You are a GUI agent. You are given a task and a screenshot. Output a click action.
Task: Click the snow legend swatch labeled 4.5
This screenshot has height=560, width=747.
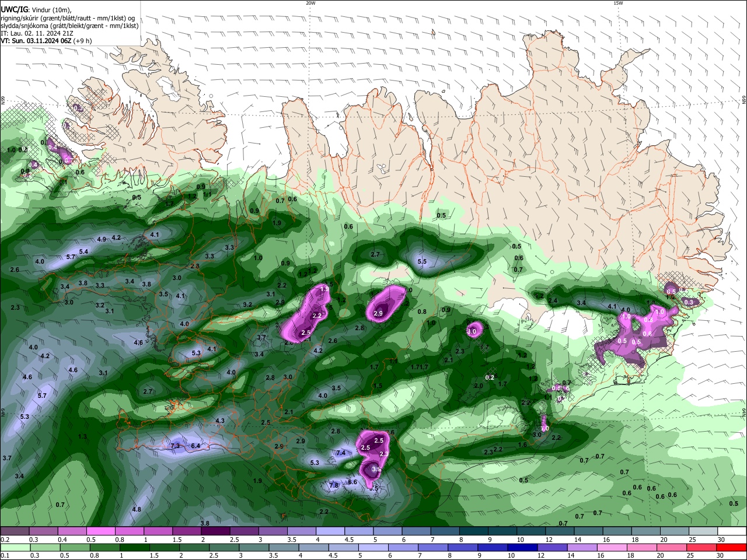point(359,531)
